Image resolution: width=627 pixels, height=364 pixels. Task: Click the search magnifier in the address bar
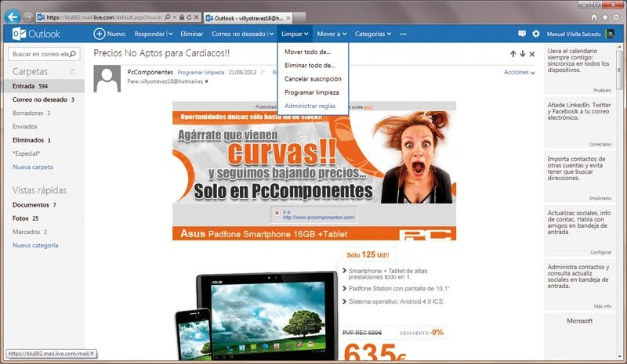click(x=168, y=17)
